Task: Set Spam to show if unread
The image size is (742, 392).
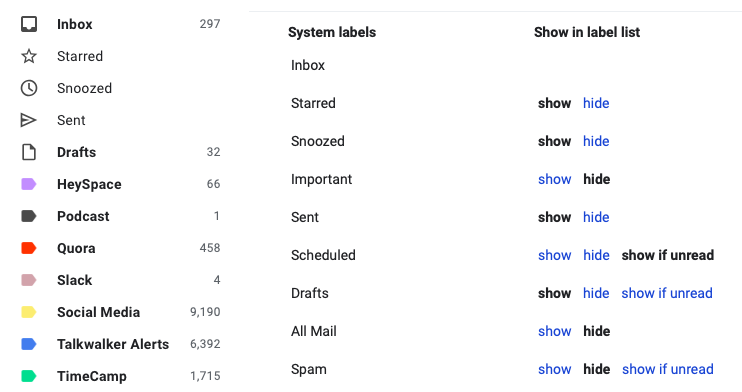Action: pyautogui.click(x=668, y=369)
